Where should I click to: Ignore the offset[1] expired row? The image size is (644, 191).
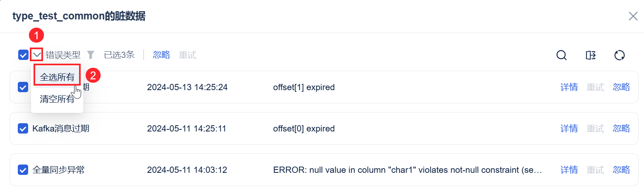621,87
